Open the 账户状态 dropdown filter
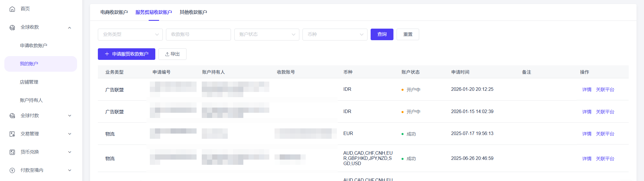 click(266, 34)
